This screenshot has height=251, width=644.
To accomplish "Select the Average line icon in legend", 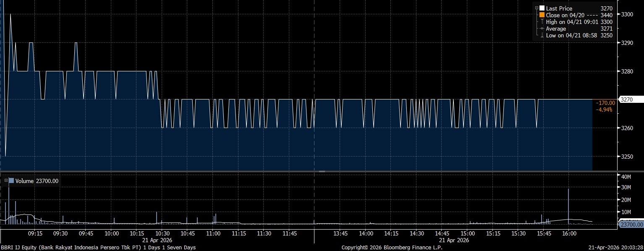I will click(542, 29).
